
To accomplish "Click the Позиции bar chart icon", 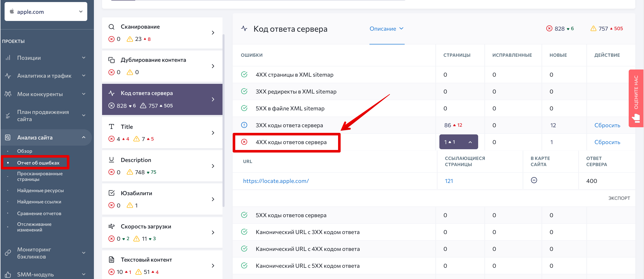I will [8, 58].
